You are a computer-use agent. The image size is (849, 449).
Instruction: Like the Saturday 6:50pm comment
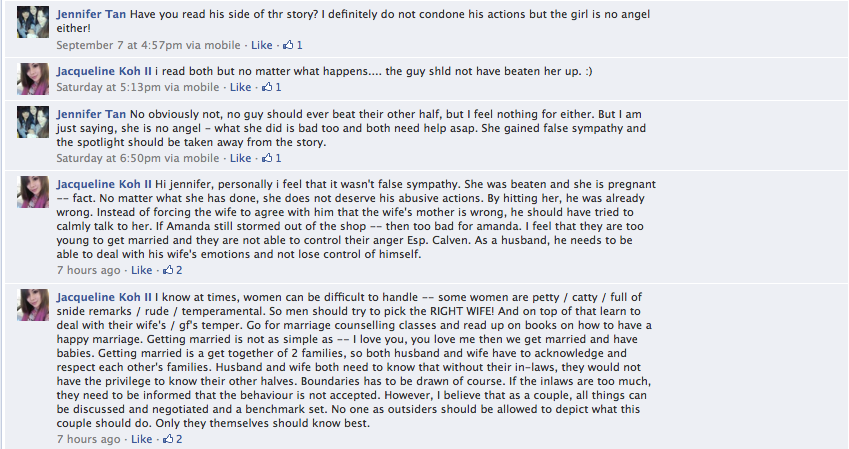pyautogui.click(x=239, y=158)
